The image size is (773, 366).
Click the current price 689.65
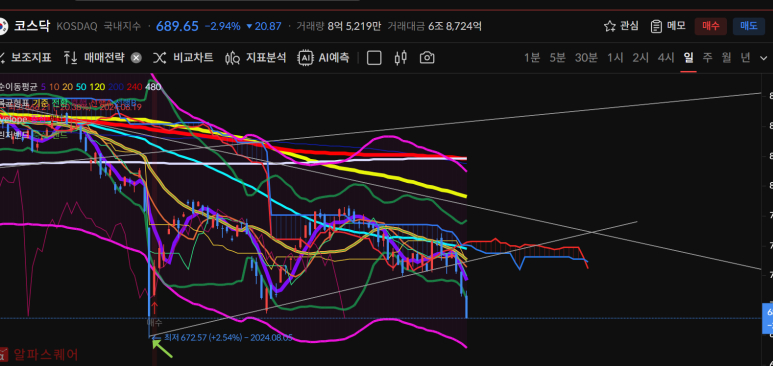pos(177,26)
